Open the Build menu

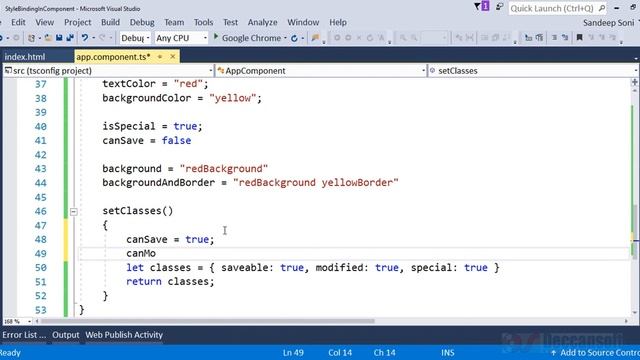coord(110,22)
